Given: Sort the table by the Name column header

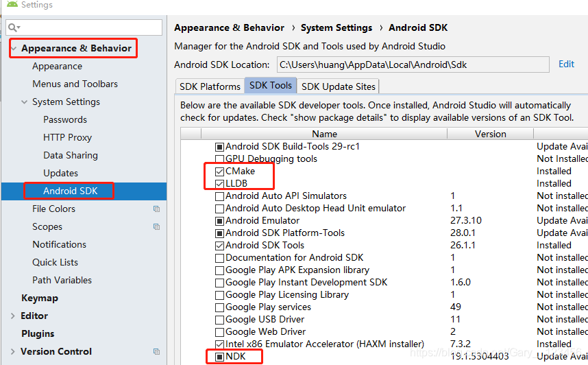Looking at the screenshot, I should pos(324,134).
